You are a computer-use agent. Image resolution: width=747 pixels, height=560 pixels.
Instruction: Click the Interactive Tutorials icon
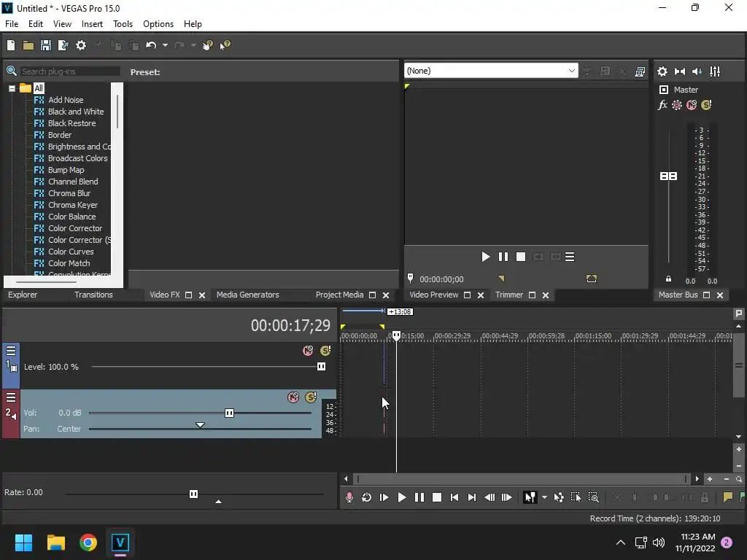click(208, 45)
